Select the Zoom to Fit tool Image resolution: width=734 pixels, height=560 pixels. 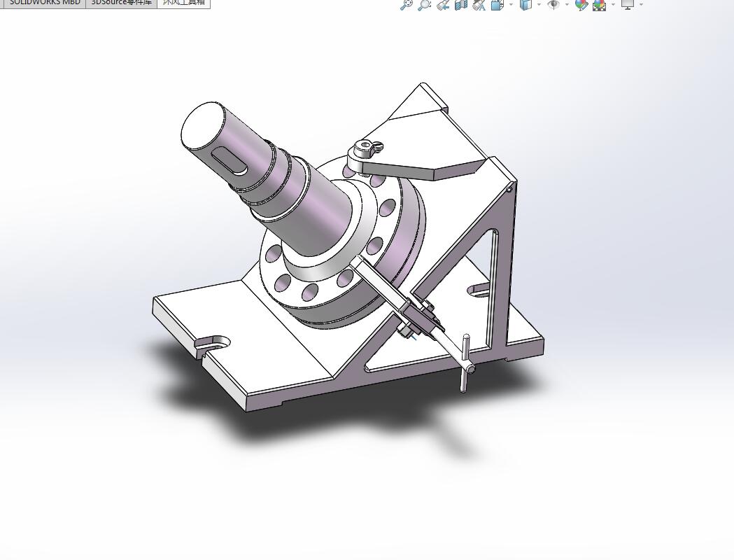[407, 6]
